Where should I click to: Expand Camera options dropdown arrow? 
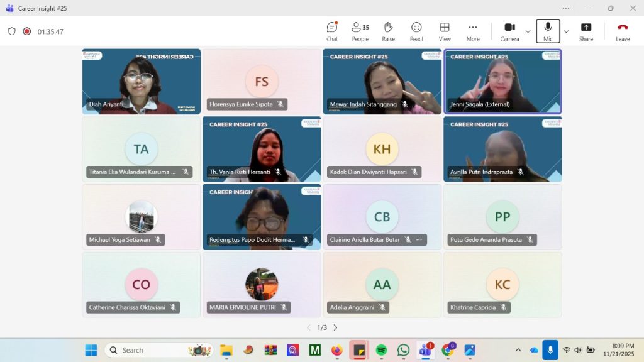(528, 31)
